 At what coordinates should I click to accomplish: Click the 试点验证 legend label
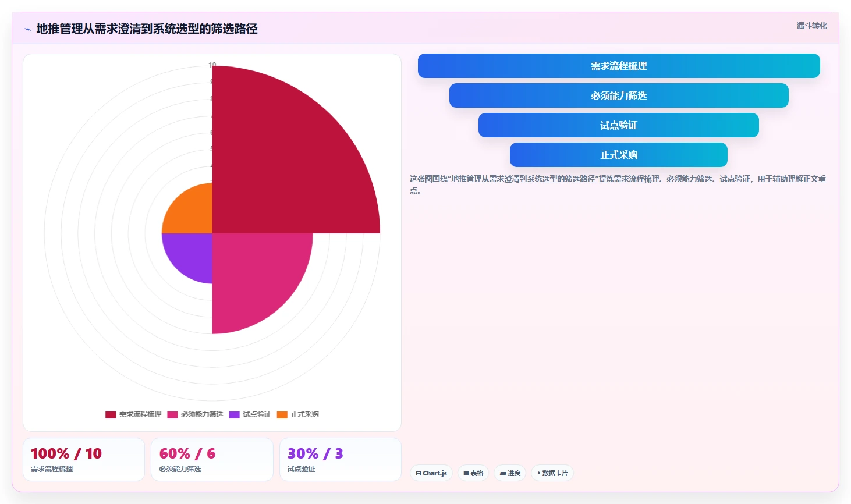coord(257,414)
